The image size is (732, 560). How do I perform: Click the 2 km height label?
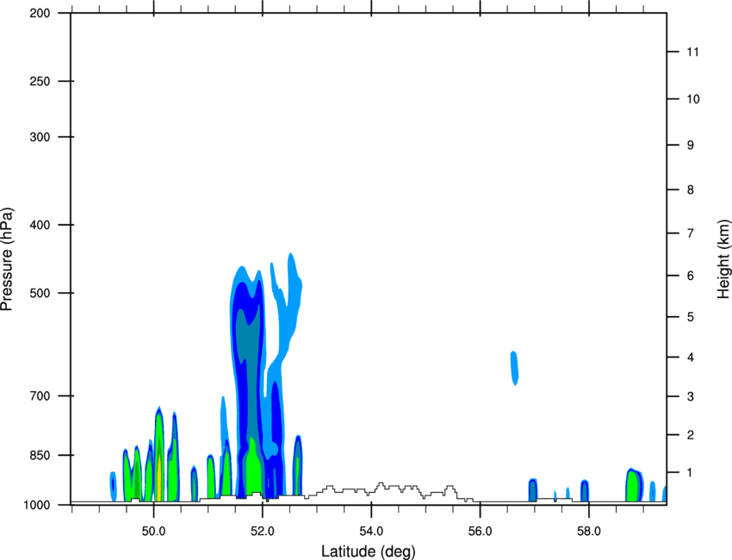[x=691, y=435]
